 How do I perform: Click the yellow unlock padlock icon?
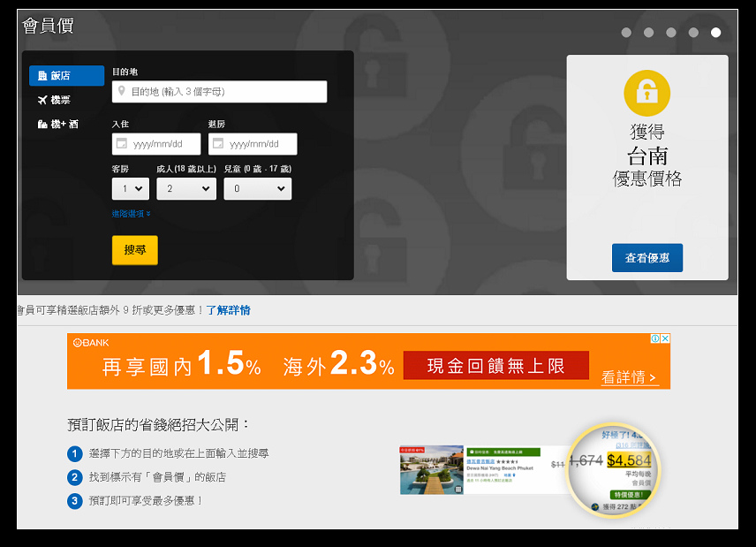point(647,93)
